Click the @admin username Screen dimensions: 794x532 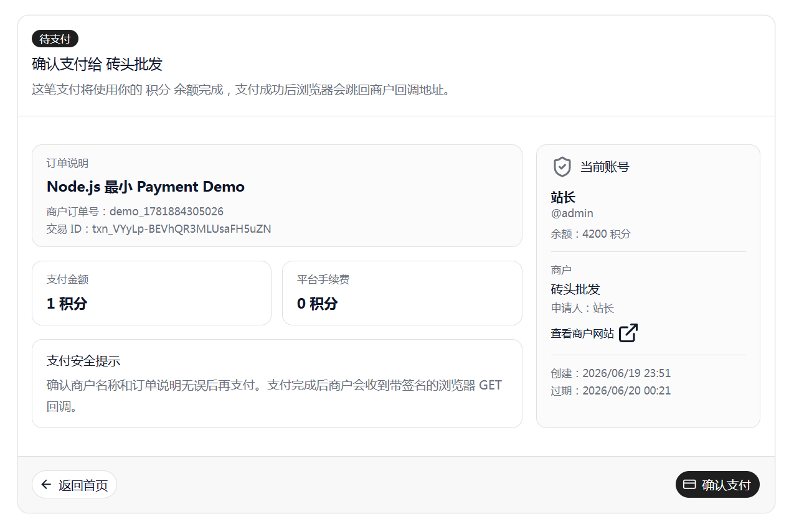pos(572,213)
